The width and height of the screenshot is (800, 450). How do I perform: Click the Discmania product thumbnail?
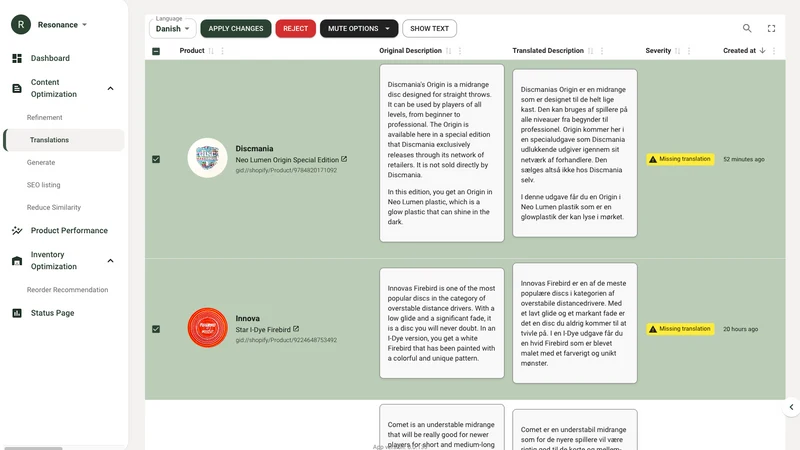click(207, 158)
